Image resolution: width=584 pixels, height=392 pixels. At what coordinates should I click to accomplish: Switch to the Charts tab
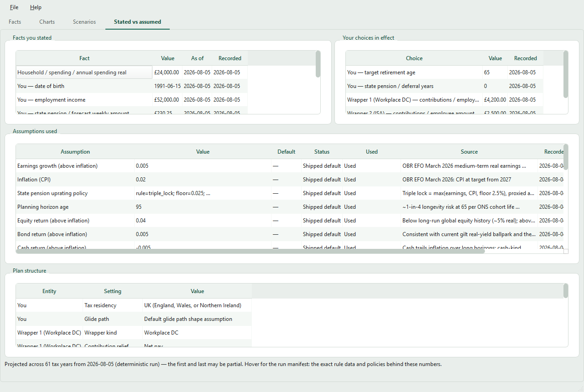click(47, 22)
